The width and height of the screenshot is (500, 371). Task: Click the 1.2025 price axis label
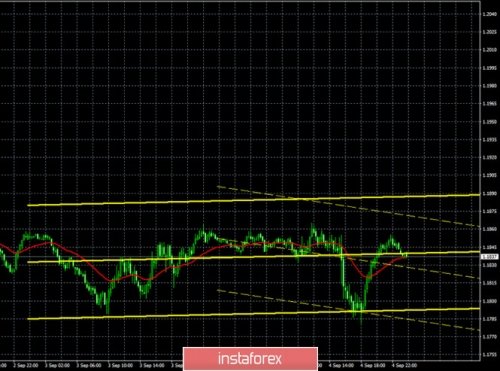tap(490, 32)
